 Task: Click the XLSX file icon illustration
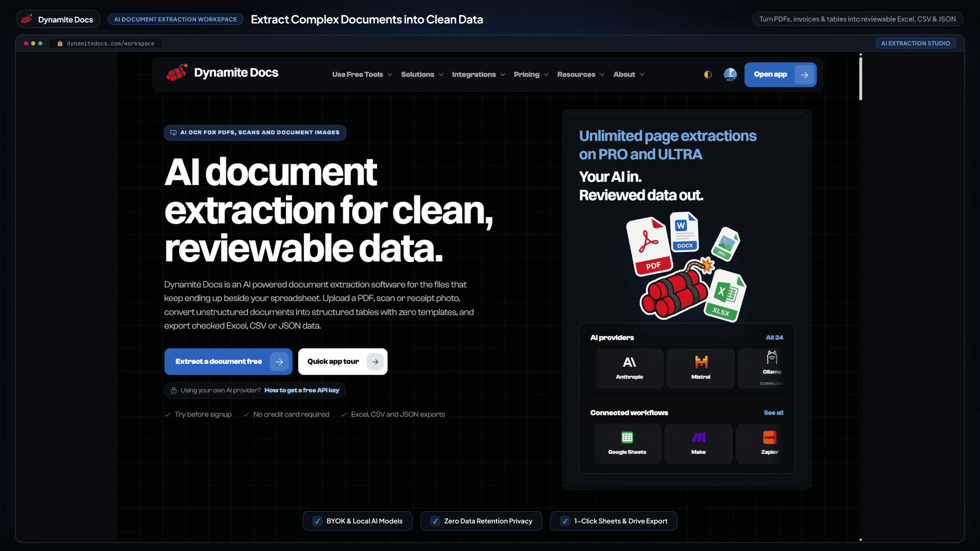725,295
